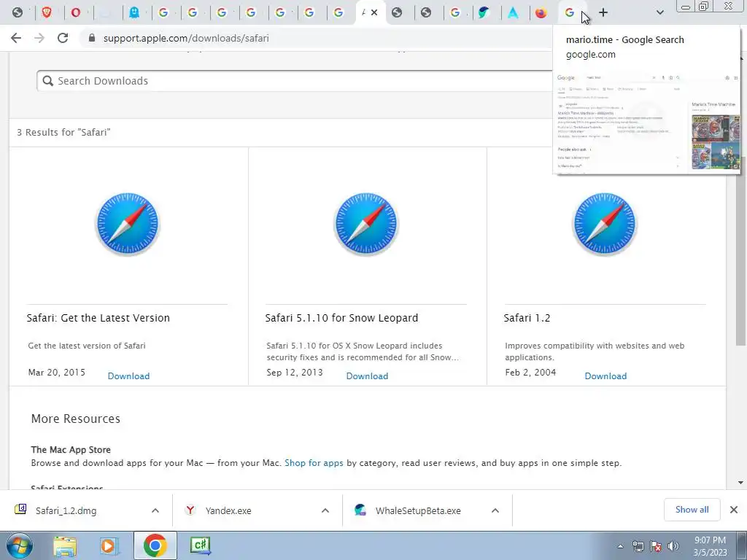Expand options for Safari_1.2.dmg download
This screenshot has width=747, height=560.
155,510
